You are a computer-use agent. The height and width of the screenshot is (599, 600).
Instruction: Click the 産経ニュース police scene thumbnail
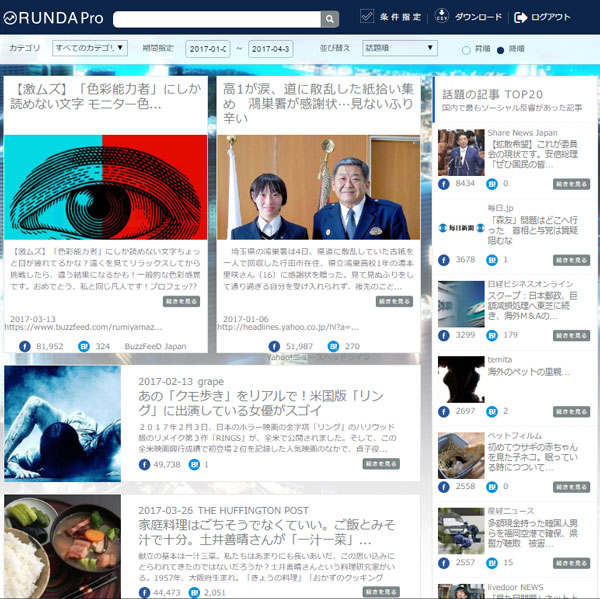point(461,531)
